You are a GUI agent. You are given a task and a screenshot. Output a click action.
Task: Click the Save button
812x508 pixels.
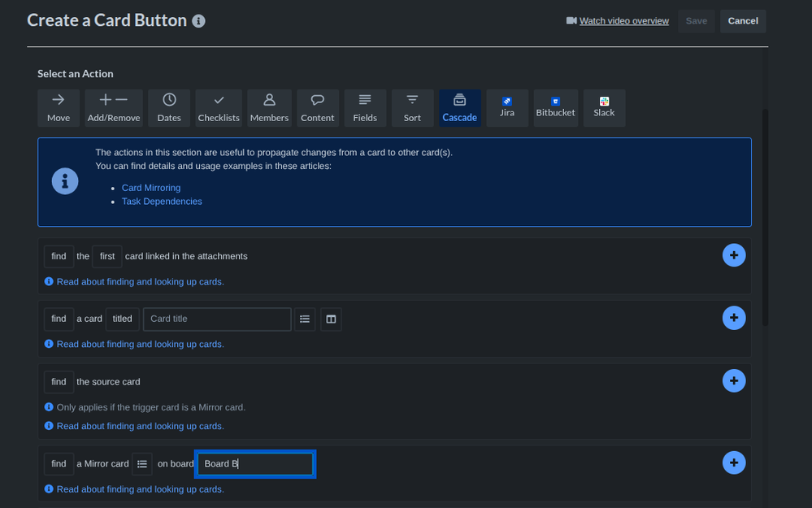point(696,21)
